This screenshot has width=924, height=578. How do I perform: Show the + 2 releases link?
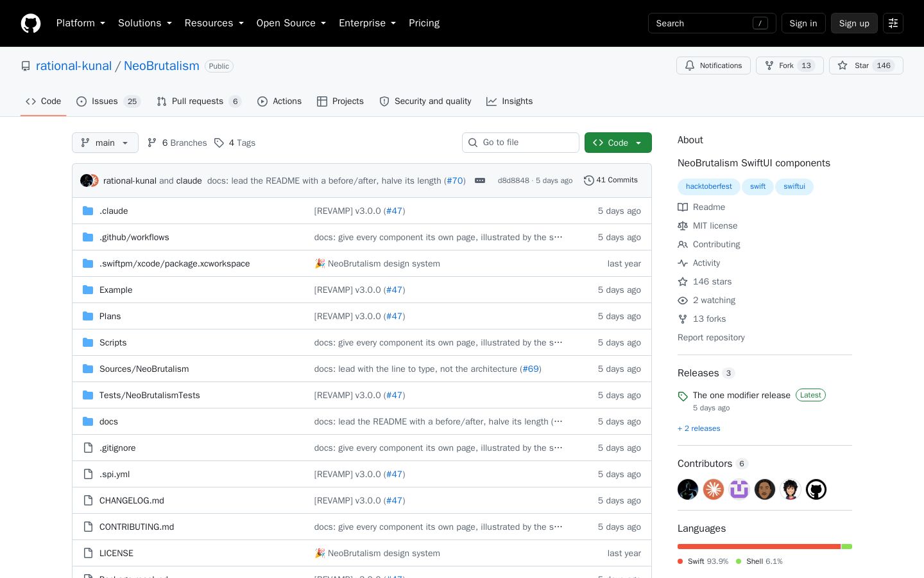pos(699,428)
